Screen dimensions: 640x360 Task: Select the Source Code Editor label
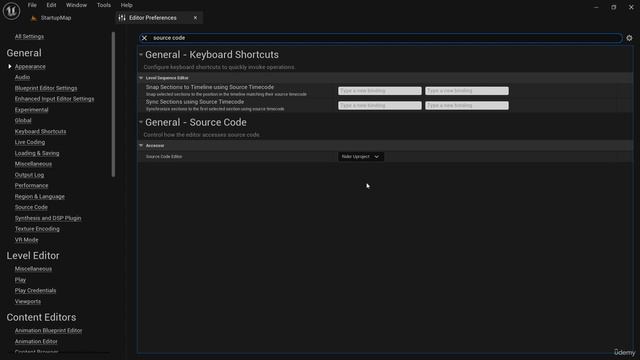(164, 157)
